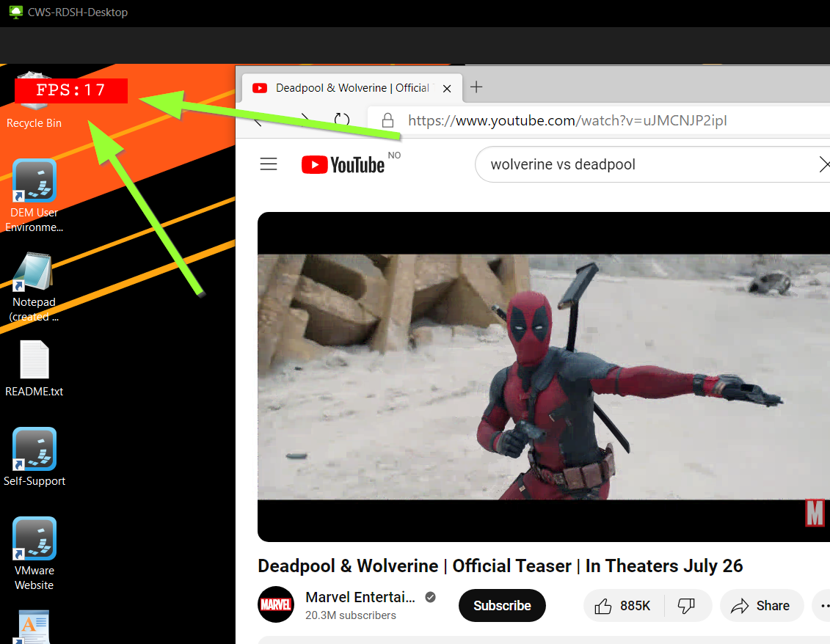Viewport: 830px width, 644px height.
Task: Open the YouTube hamburger guide menu
Action: 269,164
